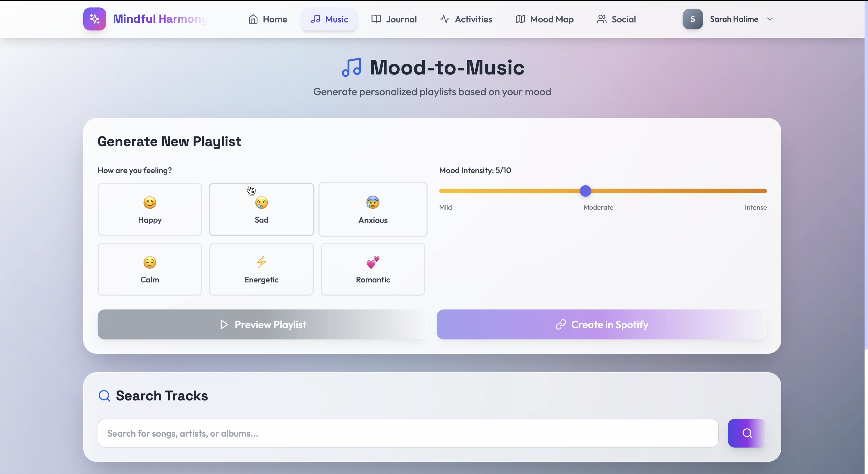This screenshot has width=868, height=474.
Task: Click the Home house icon in navbar
Action: [253, 19]
